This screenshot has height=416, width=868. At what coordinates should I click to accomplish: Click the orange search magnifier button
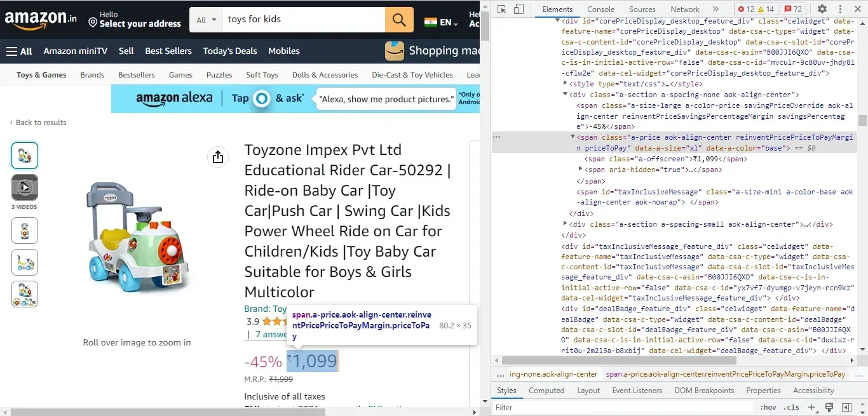pyautogui.click(x=399, y=20)
